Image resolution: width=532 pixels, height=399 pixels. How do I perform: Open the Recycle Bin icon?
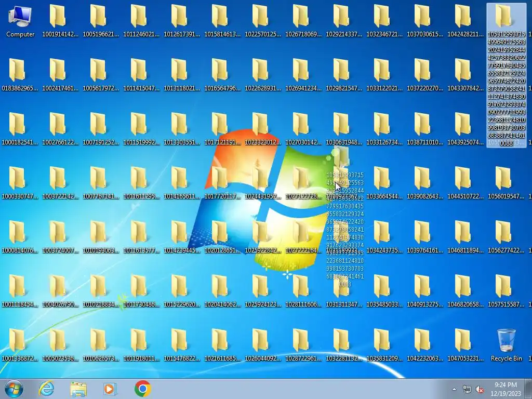[x=506, y=345]
